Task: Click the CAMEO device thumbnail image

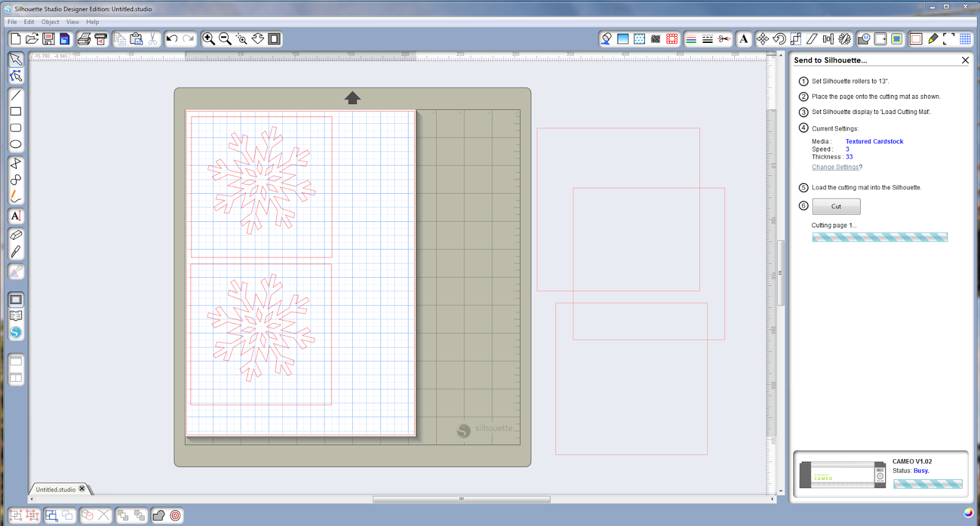Action: click(x=843, y=475)
